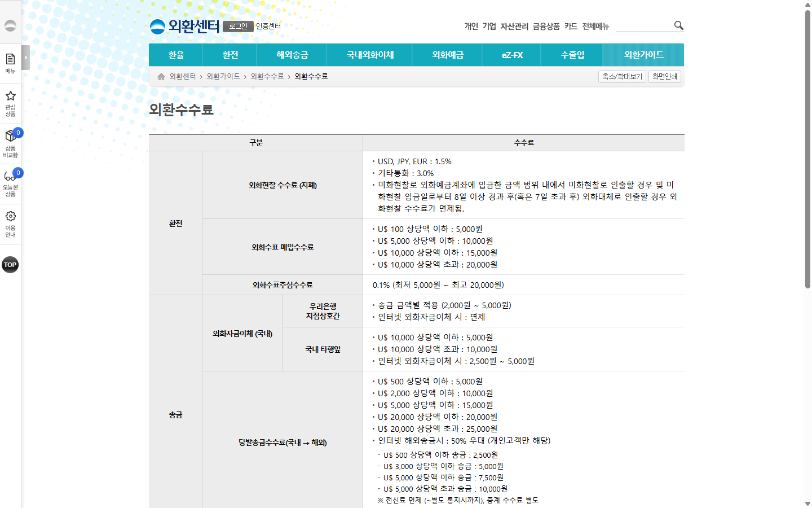Click the scrollbar up arrow

pyautogui.click(x=807, y=5)
